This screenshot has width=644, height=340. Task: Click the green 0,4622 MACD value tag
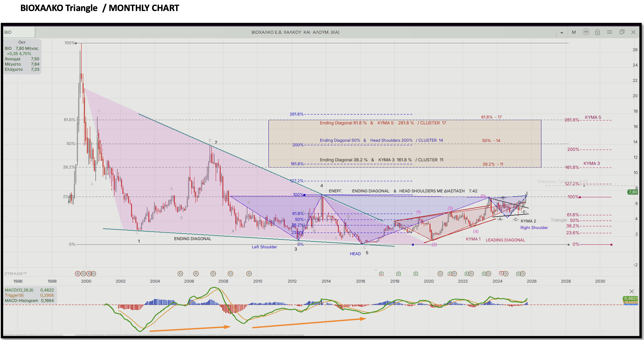tap(631, 298)
